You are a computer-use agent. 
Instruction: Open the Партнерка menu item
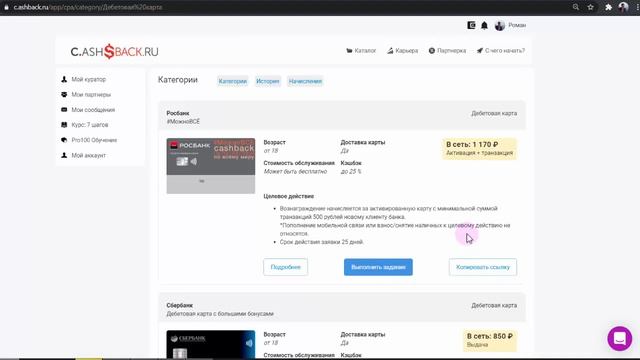click(447, 51)
